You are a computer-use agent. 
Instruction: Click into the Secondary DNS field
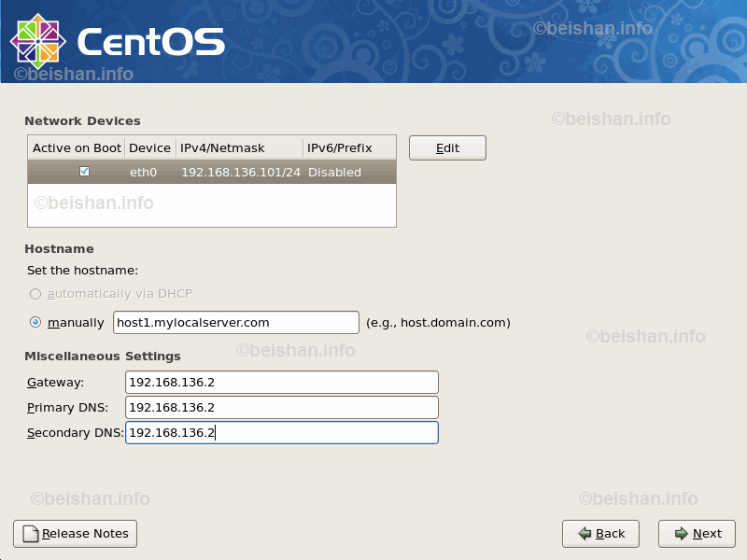281,433
